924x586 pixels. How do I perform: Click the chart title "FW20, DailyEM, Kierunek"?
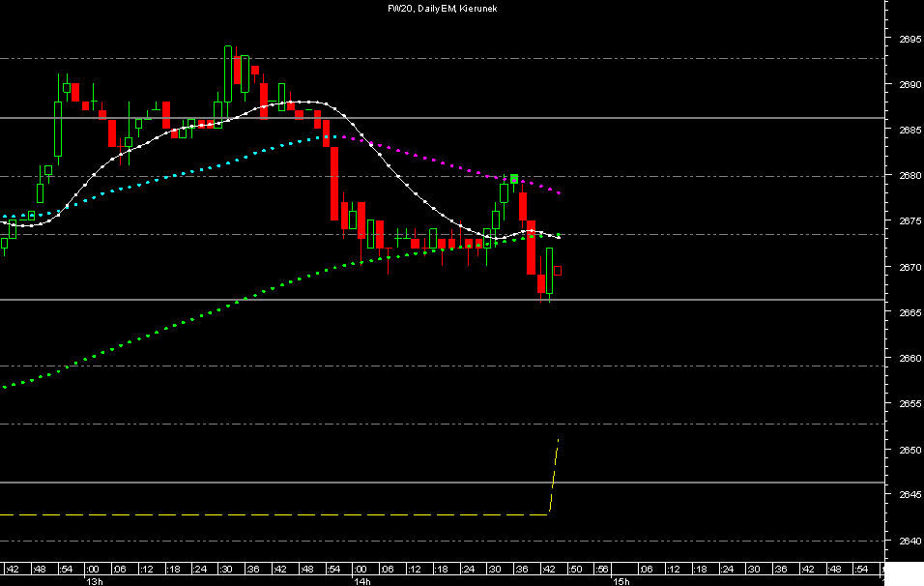(x=443, y=9)
